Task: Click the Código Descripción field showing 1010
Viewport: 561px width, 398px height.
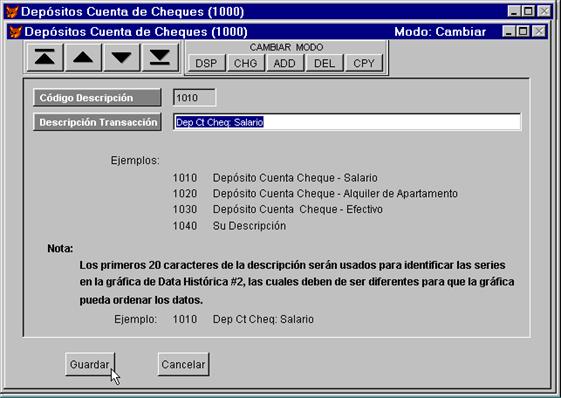Action: point(194,98)
